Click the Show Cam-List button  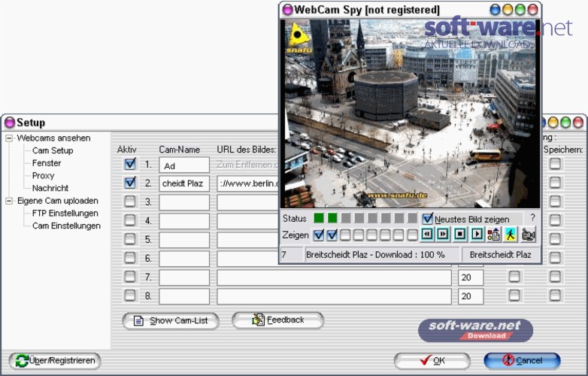pos(171,321)
